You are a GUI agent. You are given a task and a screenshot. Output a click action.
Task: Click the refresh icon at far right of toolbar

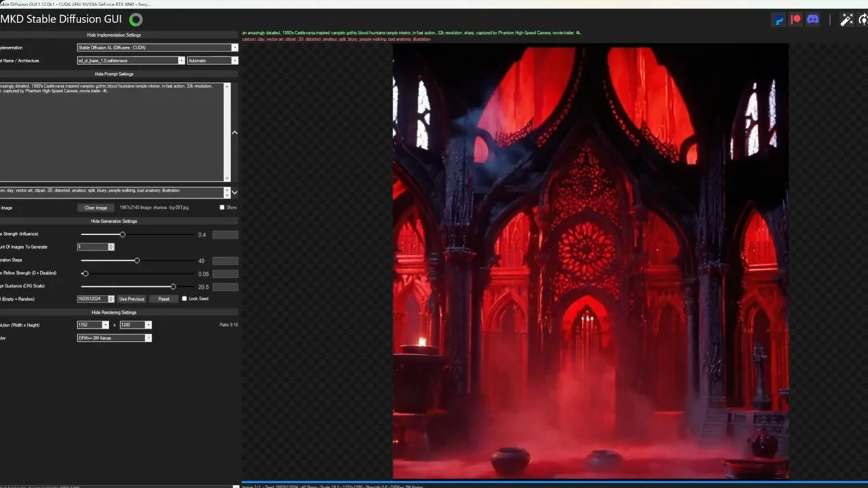[x=863, y=20]
